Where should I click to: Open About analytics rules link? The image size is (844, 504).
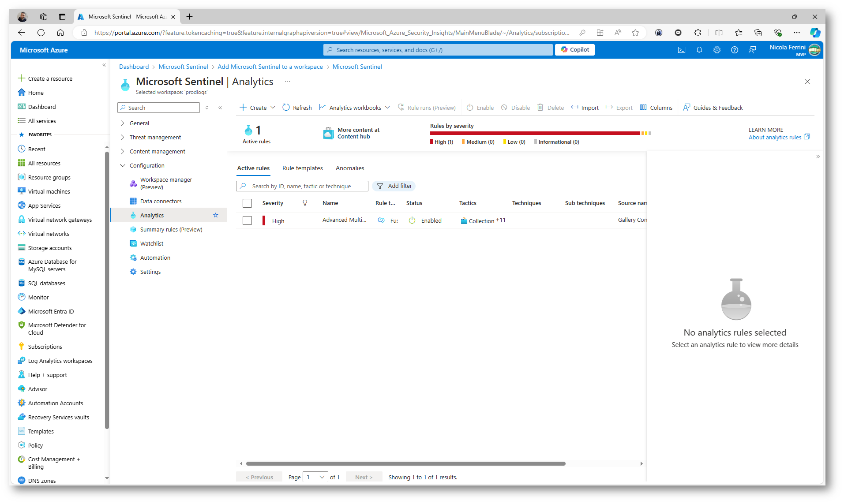[779, 137]
